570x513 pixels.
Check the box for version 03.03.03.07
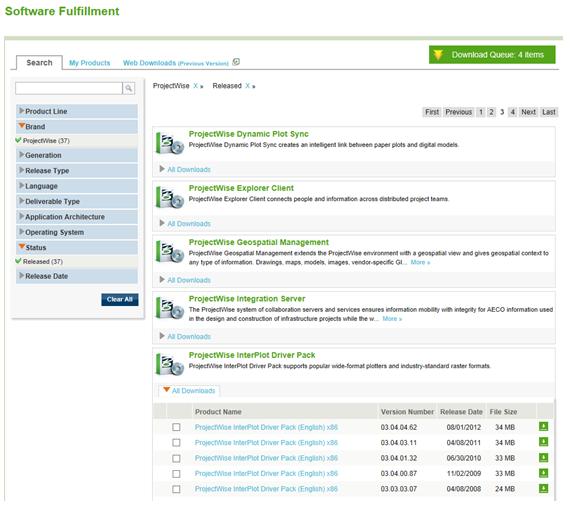(176, 489)
